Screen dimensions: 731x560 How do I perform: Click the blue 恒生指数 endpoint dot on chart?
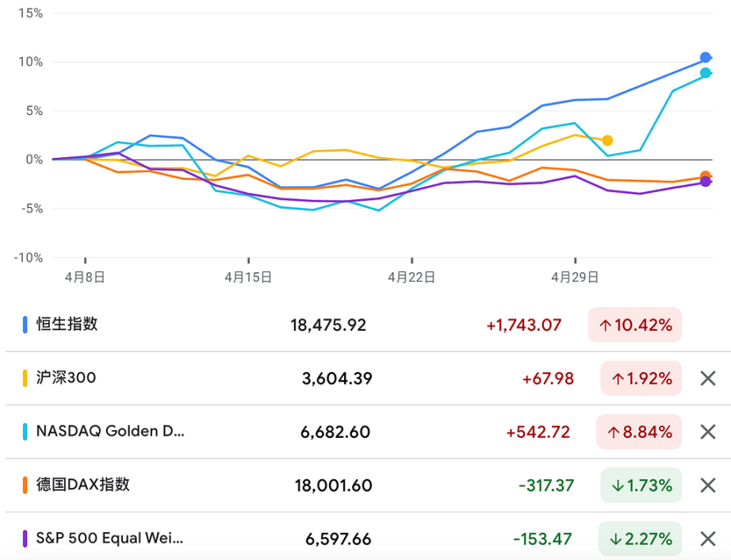(706, 57)
